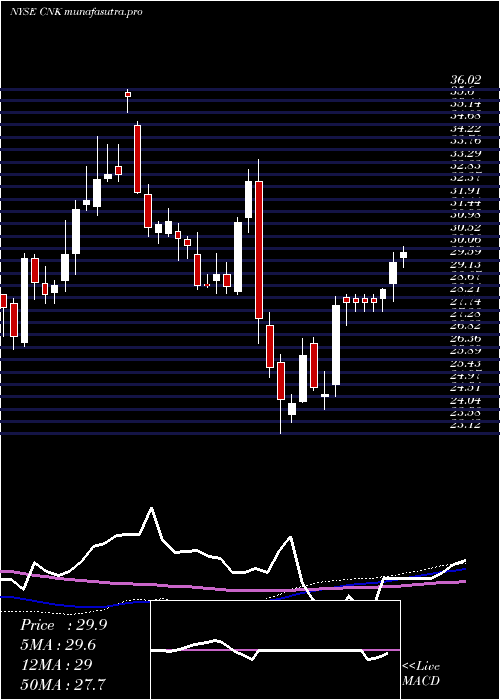Select the 50MA : 27.7 value
Viewport: 500px width, 700px height.
pos(63,684)
